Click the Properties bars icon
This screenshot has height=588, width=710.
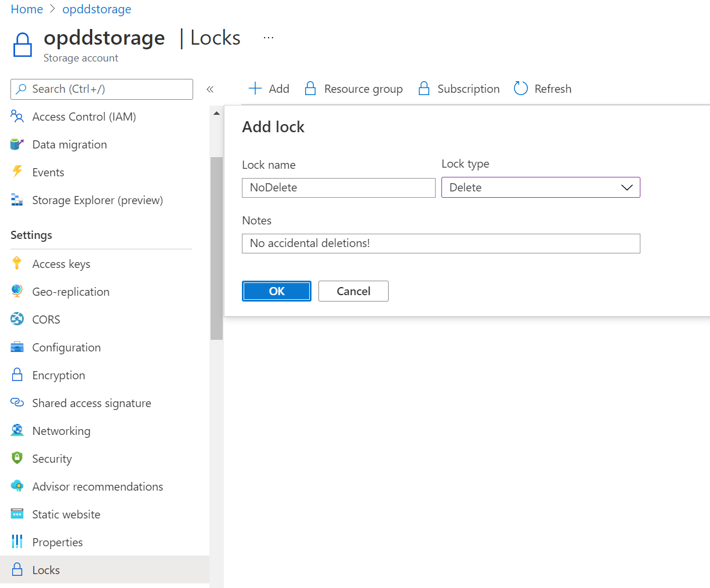click(x=17, y=542)
